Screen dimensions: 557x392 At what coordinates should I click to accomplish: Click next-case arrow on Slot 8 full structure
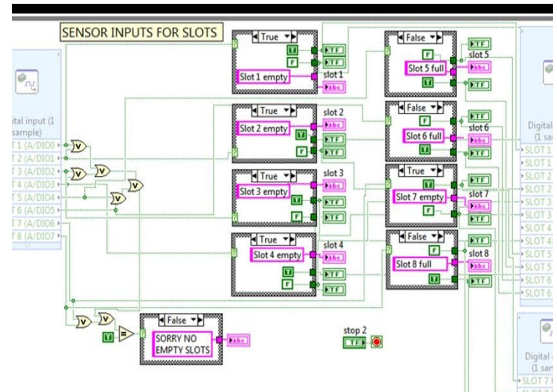click(441, 237)
